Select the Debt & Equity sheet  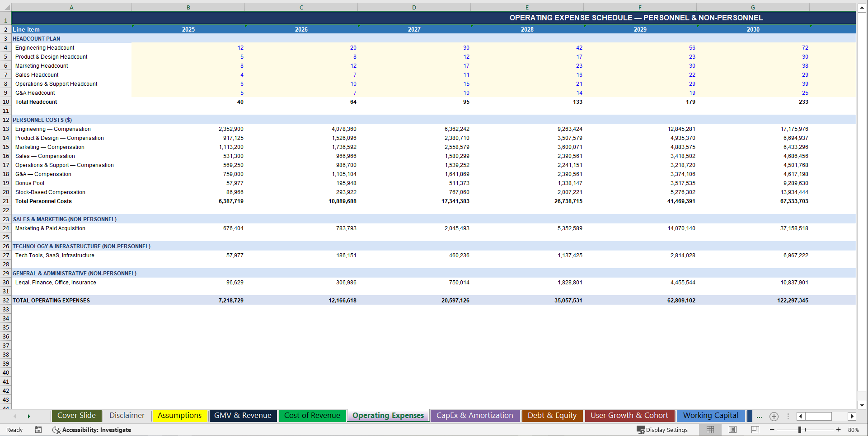click(x=552, y=416)
